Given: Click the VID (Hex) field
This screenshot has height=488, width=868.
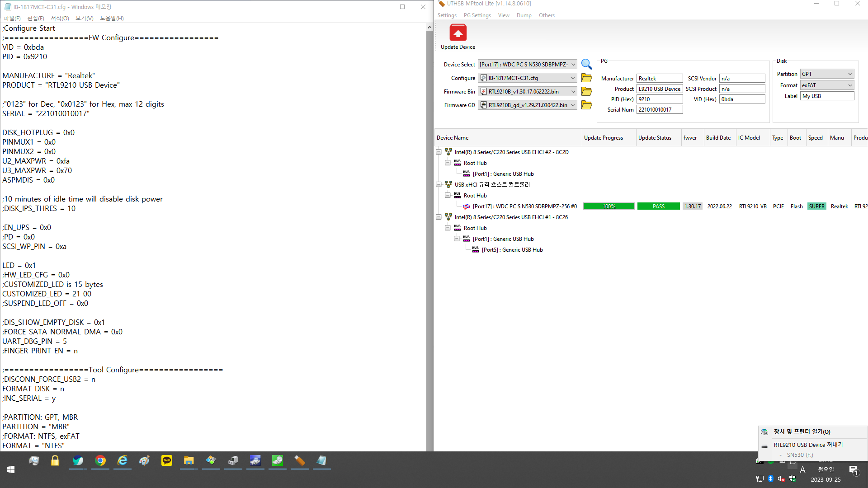Looking at the screenshot, I should (742, 99).
